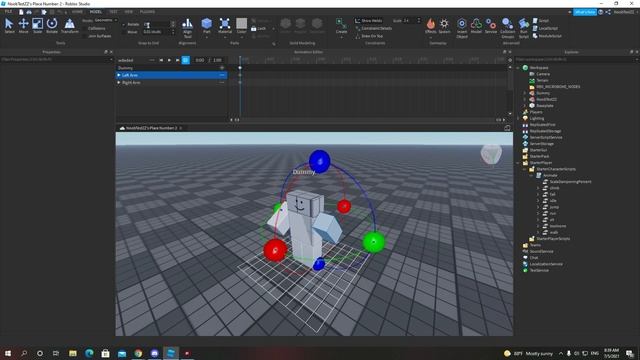The width and height of the screenshot is (640, 360).
Task: Open the Service insert icon
Action: pos(491,25)
